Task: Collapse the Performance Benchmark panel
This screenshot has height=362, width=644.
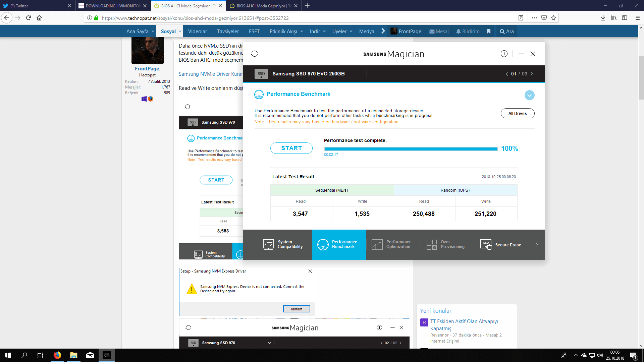Action: point(529,95)
